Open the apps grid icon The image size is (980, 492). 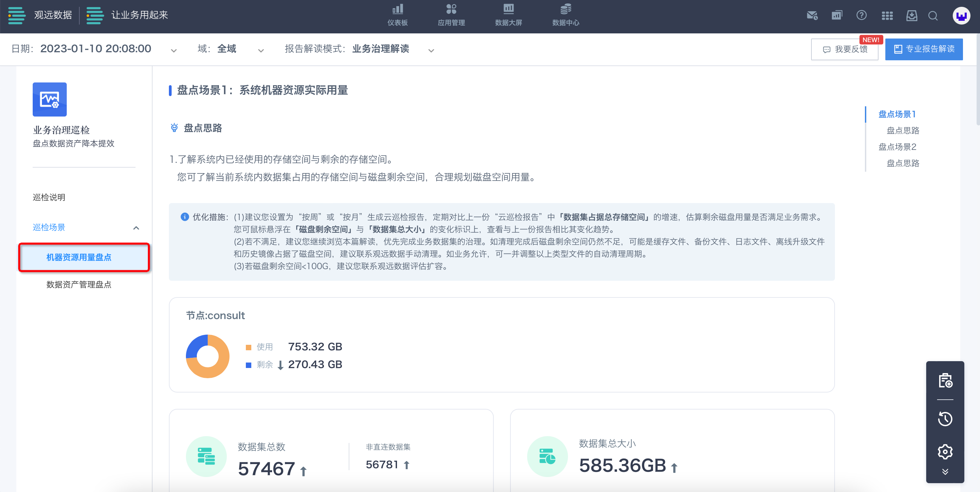pos(887,16)
